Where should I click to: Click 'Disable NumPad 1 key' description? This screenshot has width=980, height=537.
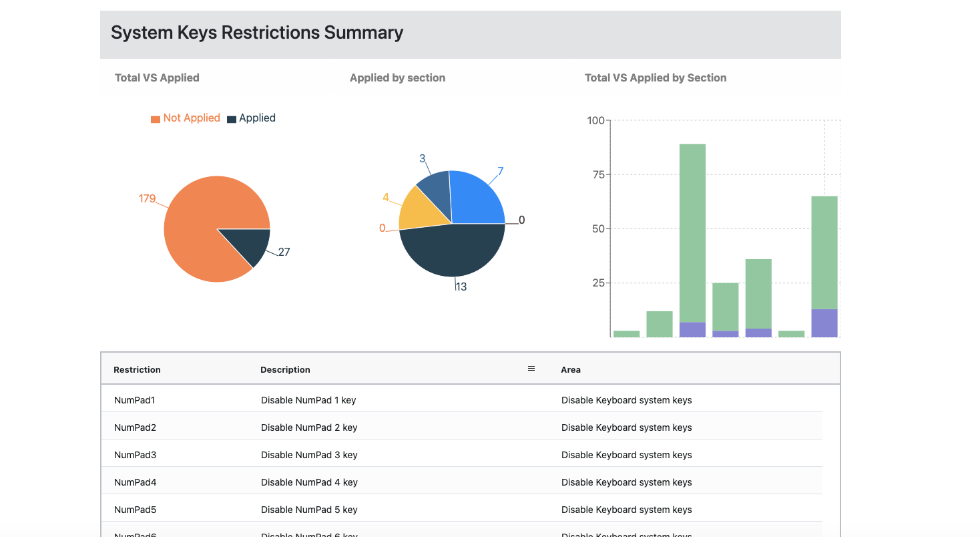pos(308,400)
